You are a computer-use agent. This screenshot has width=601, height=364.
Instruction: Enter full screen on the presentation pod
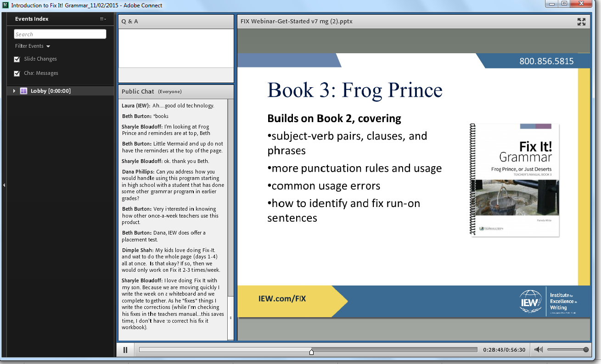tap(581, 21)
